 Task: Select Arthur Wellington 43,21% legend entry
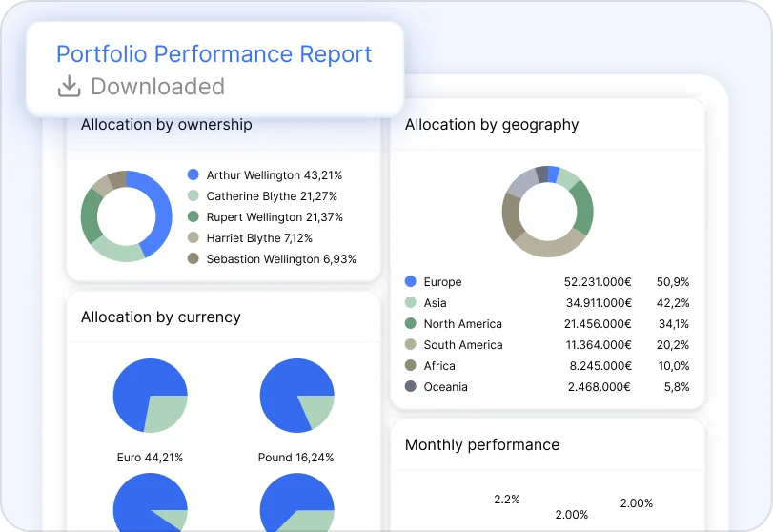pyautogui.click(x=275, y=175)
